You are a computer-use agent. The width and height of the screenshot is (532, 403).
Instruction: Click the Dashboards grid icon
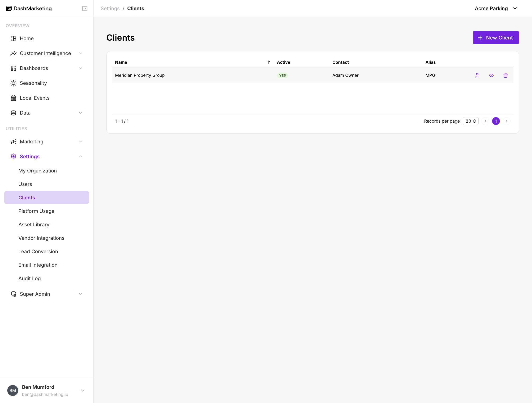[x=13, y=68]
